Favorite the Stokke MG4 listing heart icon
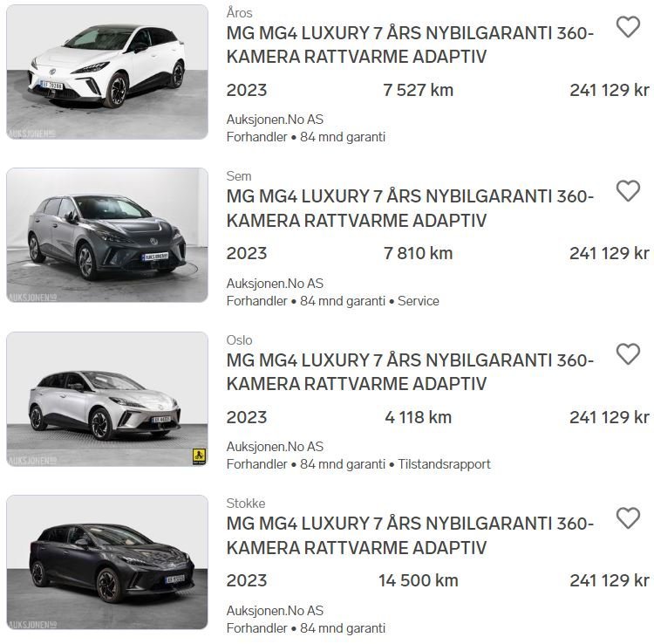Screen dimensions: 654x644 (628, 518)
